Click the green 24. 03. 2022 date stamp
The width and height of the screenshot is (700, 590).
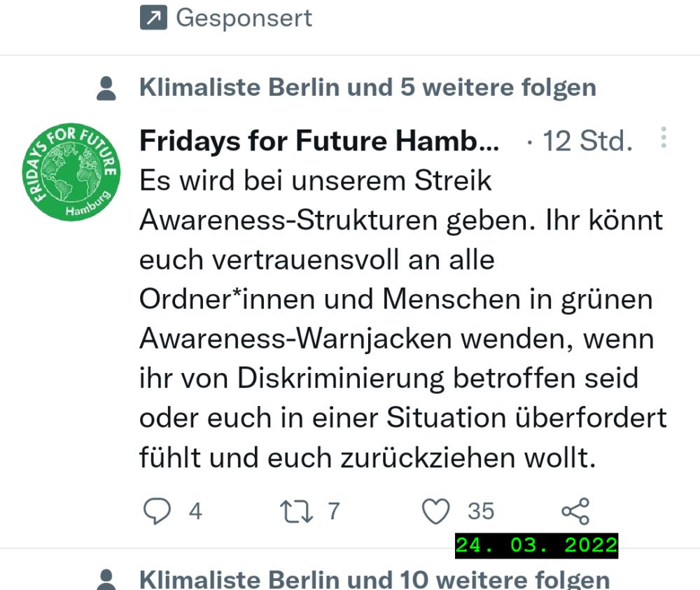[x=537, y=545]
